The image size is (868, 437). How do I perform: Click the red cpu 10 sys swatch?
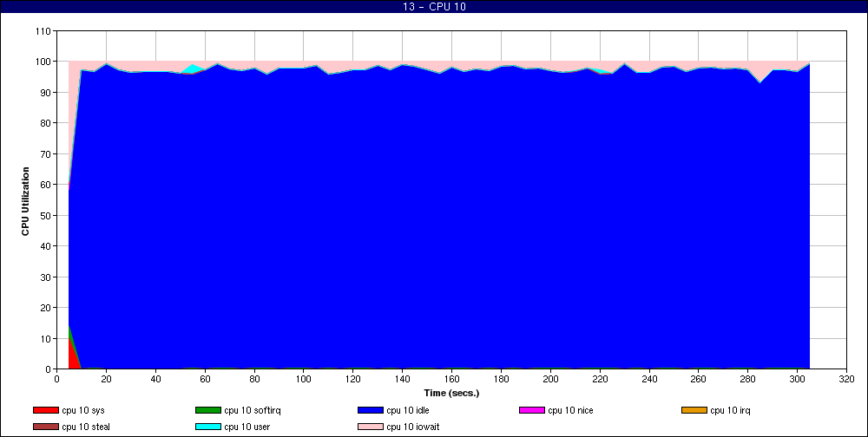pyautogui.click(x=46, y=410)
